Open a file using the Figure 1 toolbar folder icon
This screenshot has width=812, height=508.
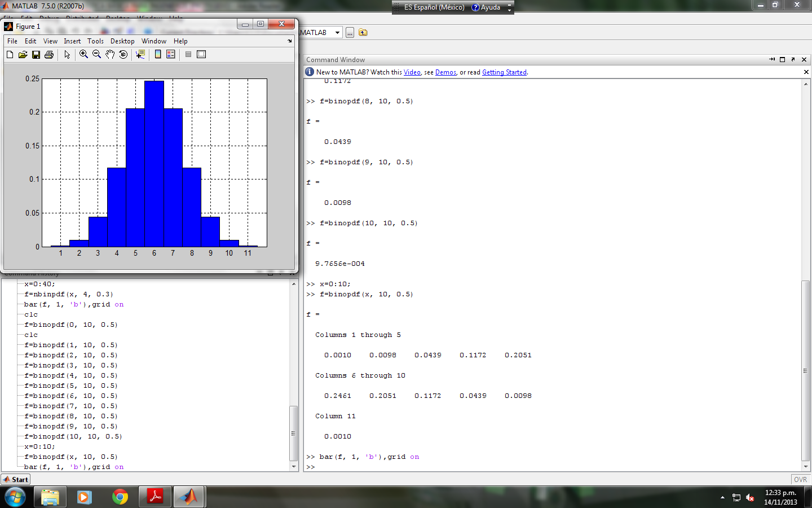coord(23,55)
